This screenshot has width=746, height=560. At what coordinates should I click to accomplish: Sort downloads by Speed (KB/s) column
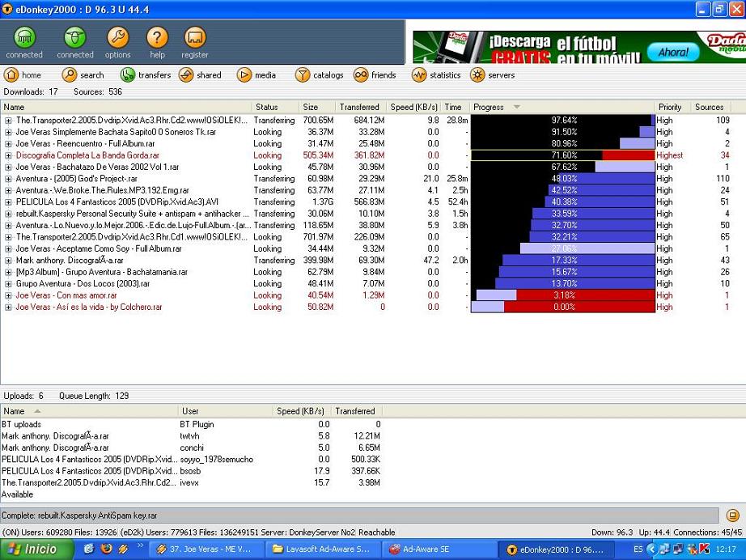tap(413, 107)
